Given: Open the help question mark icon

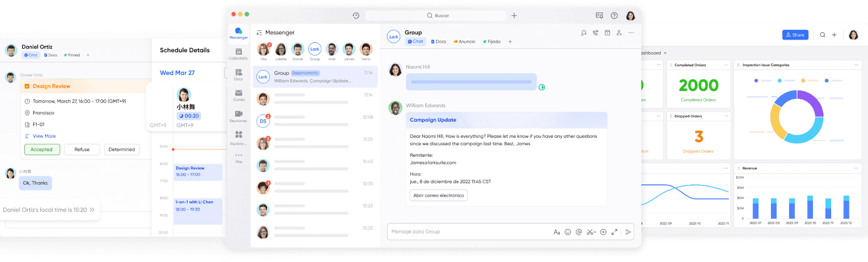Looking at the screenshot, I should click(x=614, y=16).
